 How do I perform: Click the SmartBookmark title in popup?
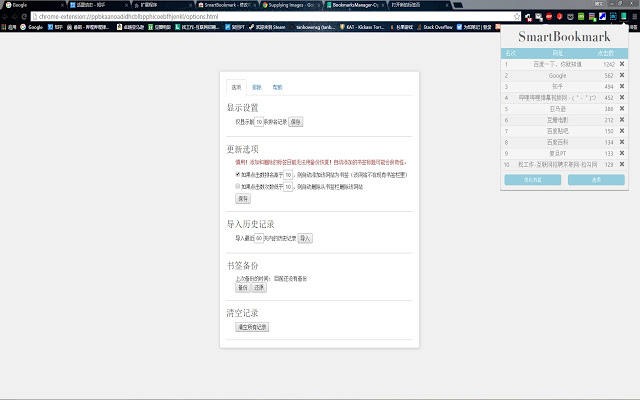pos(564,37)
